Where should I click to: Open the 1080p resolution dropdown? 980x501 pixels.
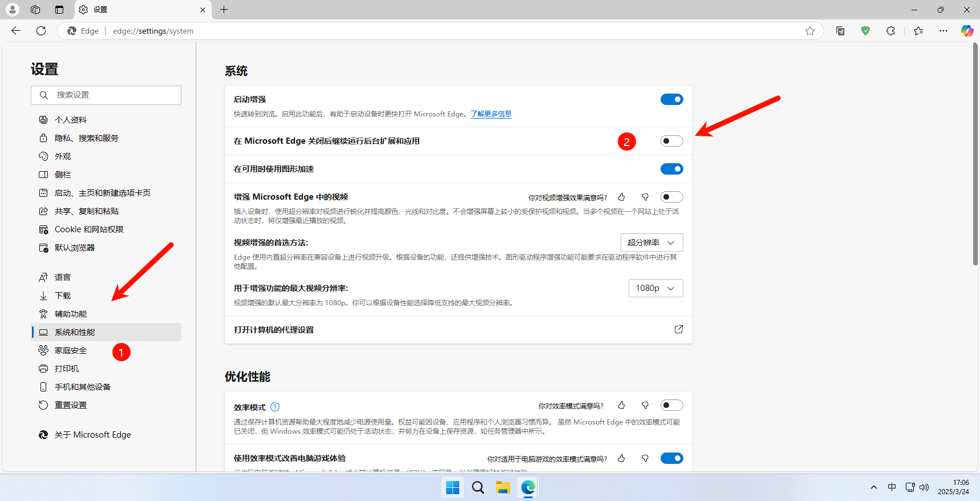pyautogui.click(x=655, y=288)
